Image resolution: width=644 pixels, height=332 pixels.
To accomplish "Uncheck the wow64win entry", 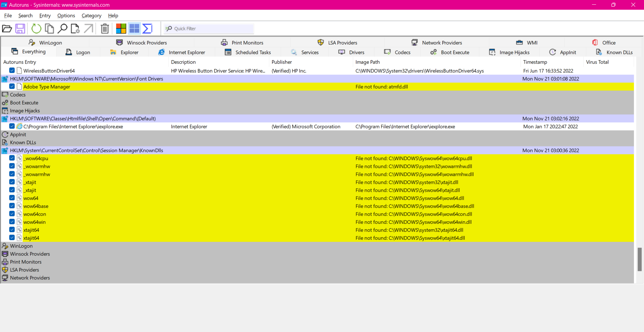I will pyautogui.click(x=12, y=222).
